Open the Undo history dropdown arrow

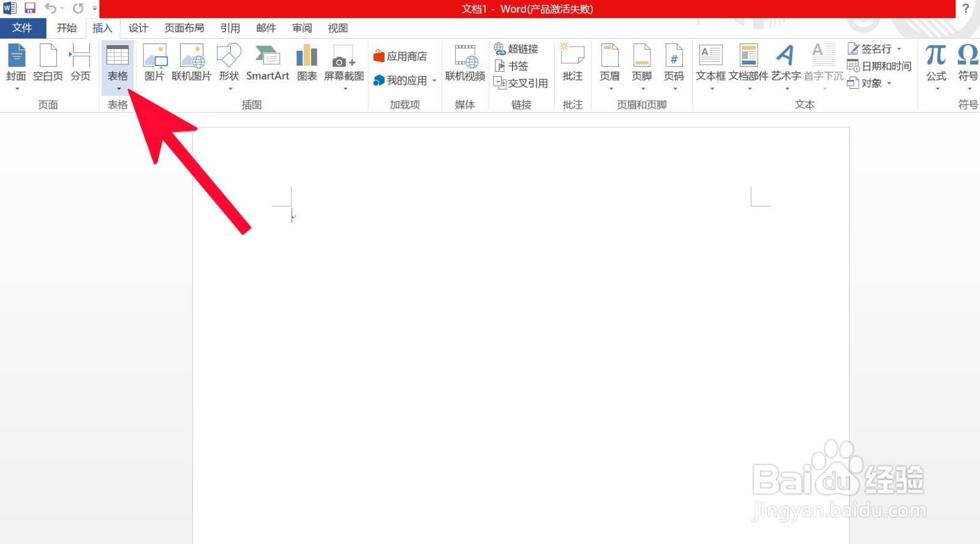click(62, 9)
